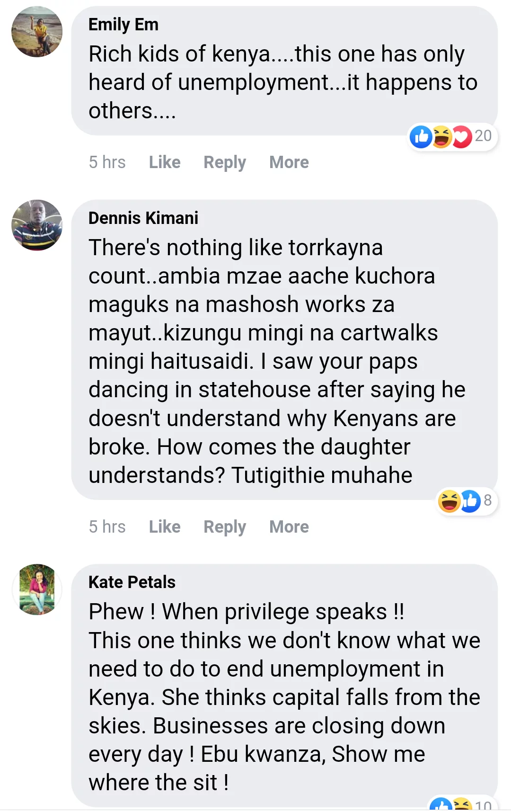Click the thumbs-up reaction icon on Emily Em's comment
This screenshot has width=511, height=812.
click(421, 137)
